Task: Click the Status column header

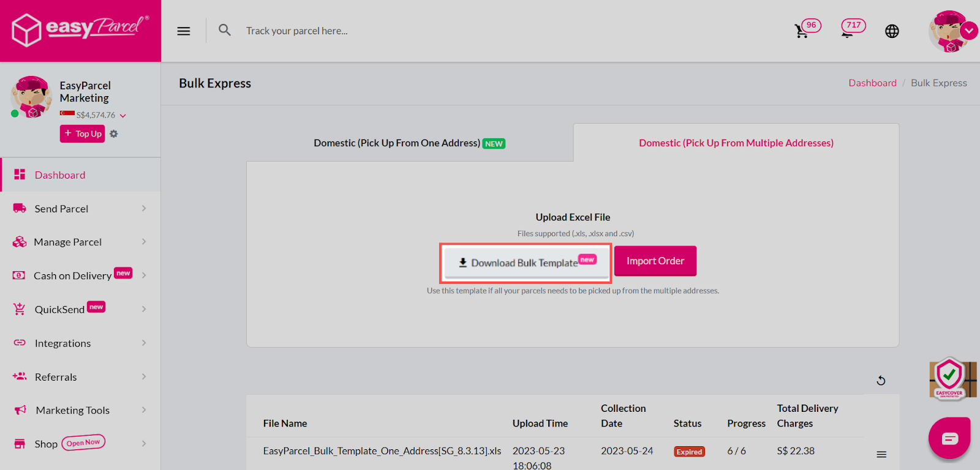Action: tap(687, 423)
